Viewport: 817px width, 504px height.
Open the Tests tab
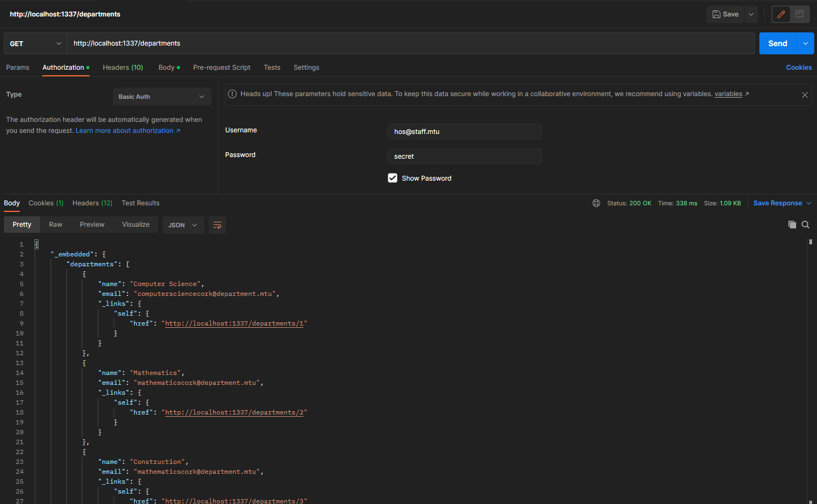[x=272, y=68]
